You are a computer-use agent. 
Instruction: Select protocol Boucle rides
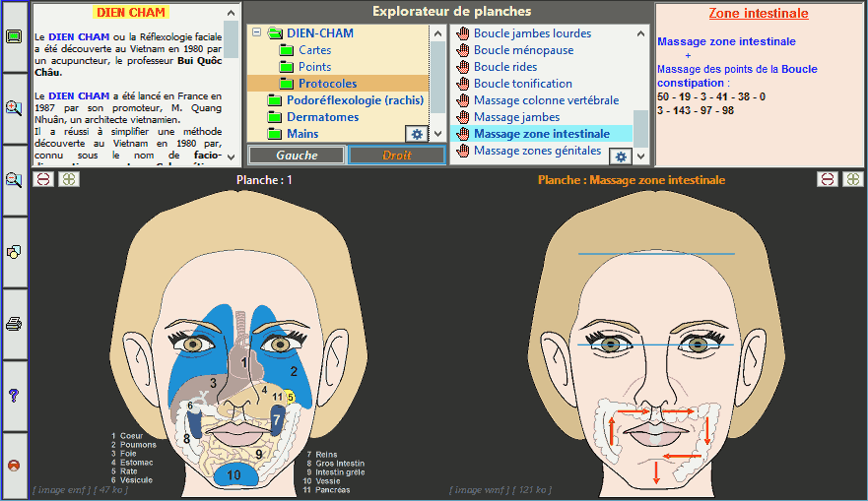tap(504, 66)
